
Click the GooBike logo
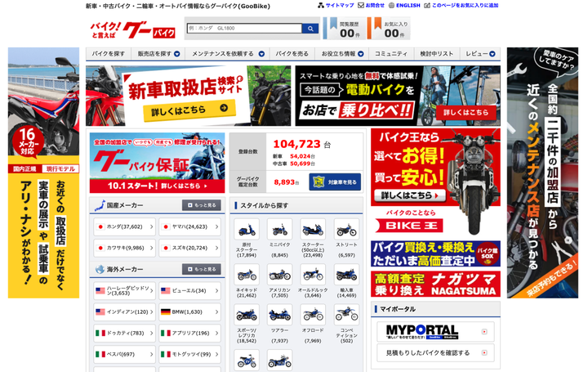pos(133,29)
